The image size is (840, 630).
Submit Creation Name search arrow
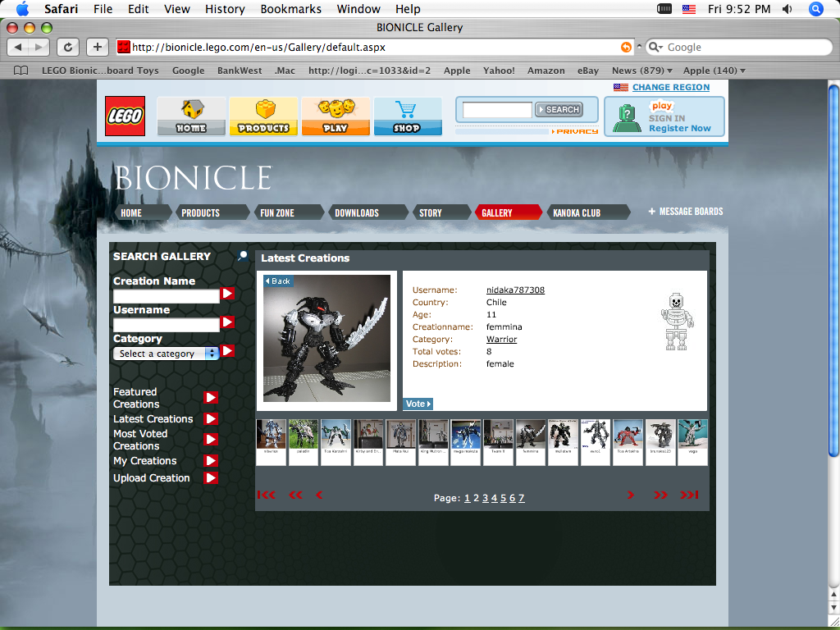228,294
